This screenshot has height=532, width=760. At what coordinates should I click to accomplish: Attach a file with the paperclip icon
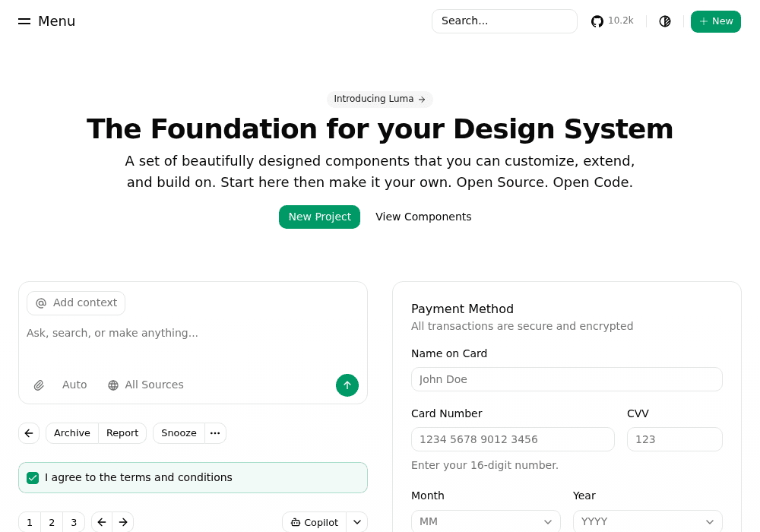39,385
